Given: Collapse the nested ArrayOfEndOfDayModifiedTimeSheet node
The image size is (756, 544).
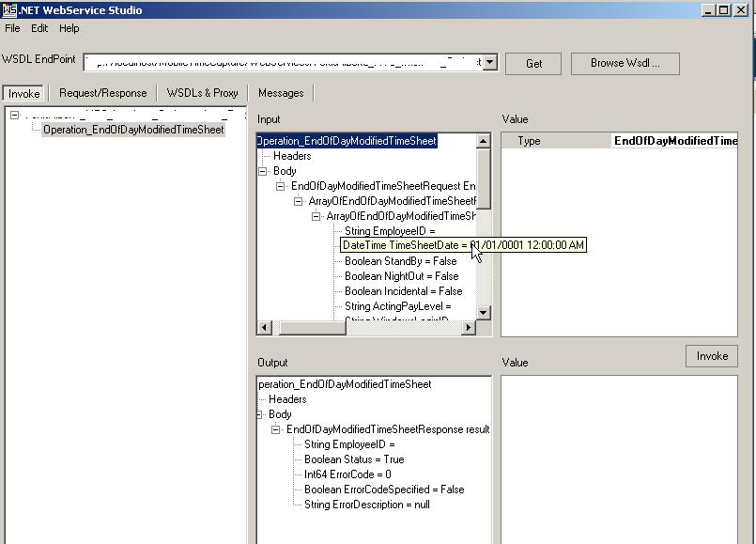Looking at the screenshot, I should click(x=316, y=216).
